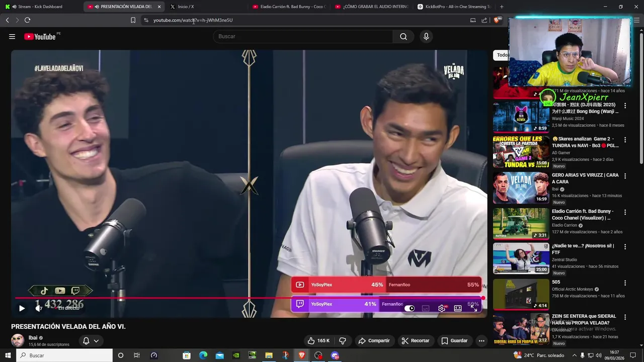Image resolution: width=644 pixels, height=362 pixels.
Task: Open more actions three-dot menu below video
Action: 481,341
